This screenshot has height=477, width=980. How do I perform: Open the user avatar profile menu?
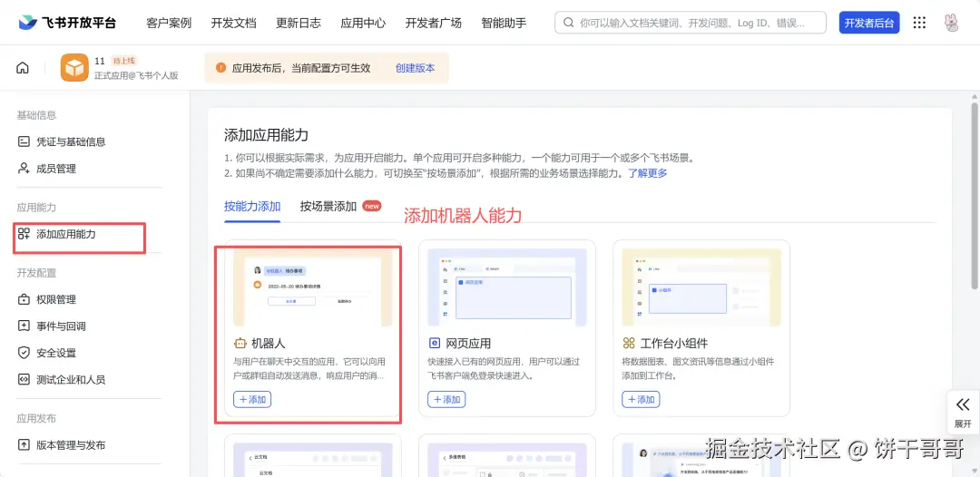pyautogui.click(x=951, y=23)
